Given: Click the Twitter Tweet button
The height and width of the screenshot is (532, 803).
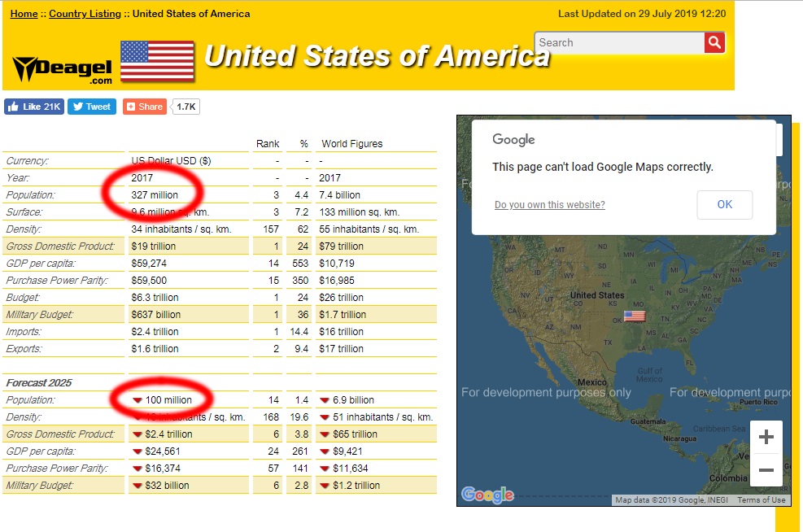Looking at the screenshot, I should [x=92, y=107].
